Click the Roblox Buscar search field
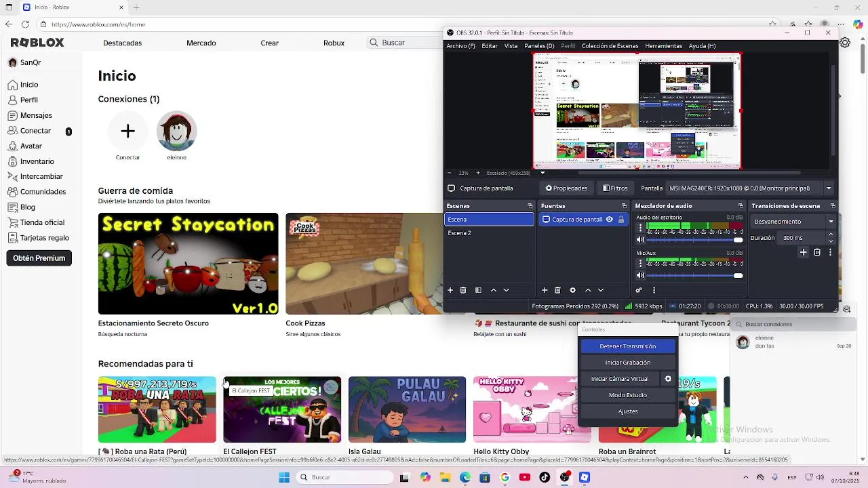The image size is (868, 488). pos(403,43)
